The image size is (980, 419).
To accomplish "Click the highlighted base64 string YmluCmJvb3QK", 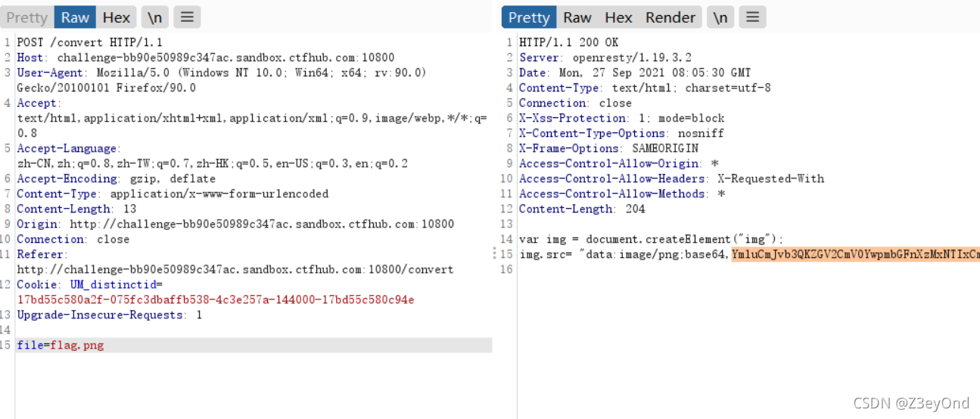I will 855,254.
